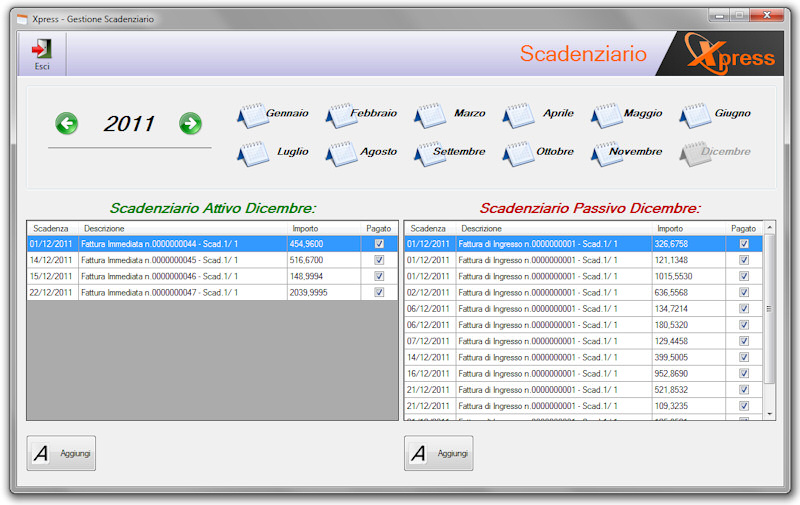Sort active list by Scadenza column header
800x505 pixels.
click(51, 229)
